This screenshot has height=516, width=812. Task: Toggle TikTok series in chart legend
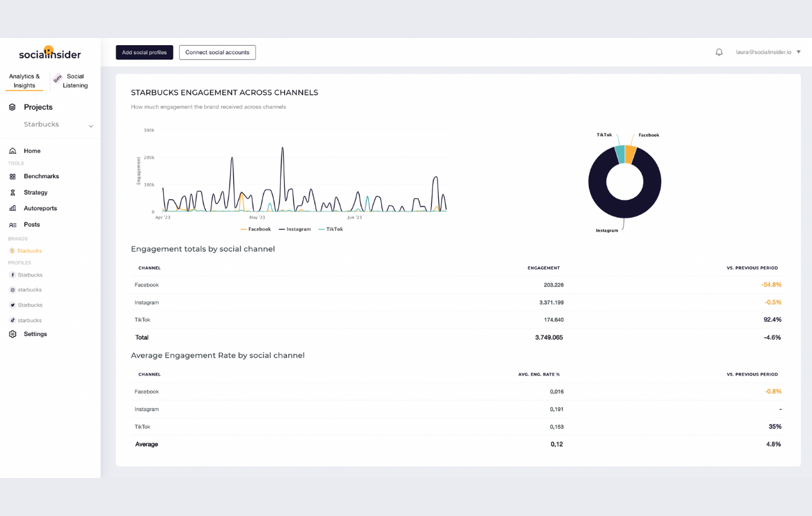(331, 229)
